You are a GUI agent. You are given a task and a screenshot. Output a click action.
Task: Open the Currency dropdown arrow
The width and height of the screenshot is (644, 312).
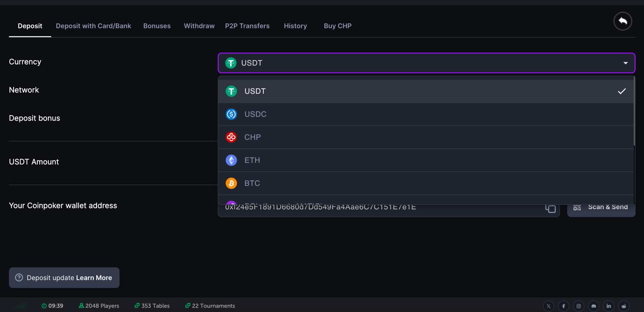625,63
